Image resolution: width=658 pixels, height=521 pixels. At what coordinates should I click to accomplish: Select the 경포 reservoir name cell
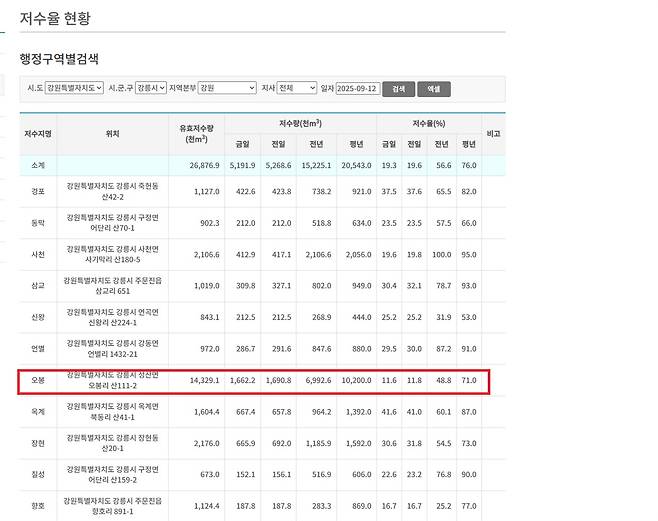point(38,191)
